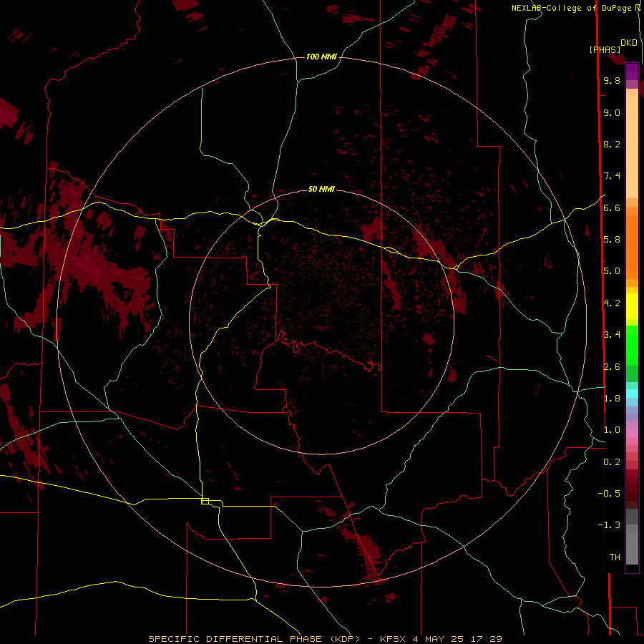
Task: Click the 0.2 value on the color scale
Action: click(612, 462)
